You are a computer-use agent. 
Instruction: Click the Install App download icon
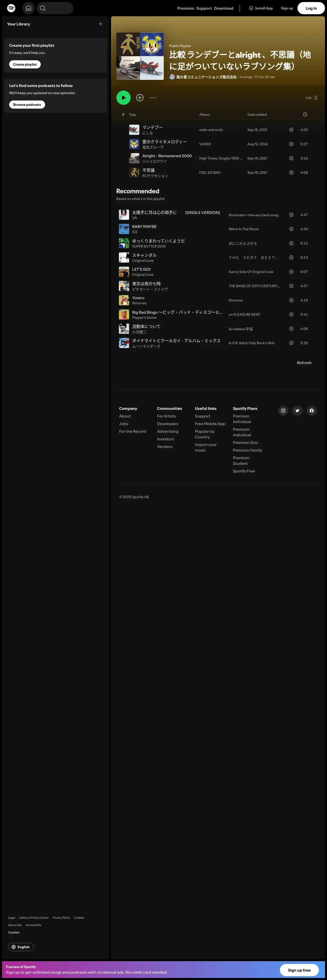[251, 8]
